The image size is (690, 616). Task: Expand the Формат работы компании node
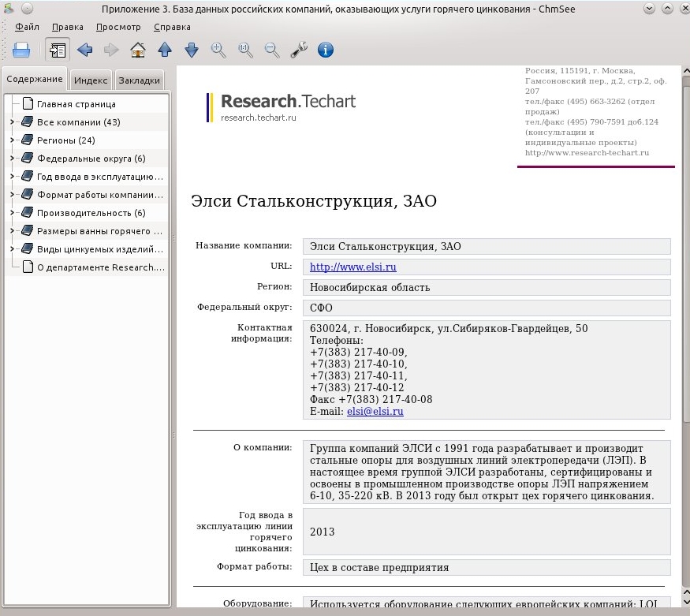tap(13, 194)
